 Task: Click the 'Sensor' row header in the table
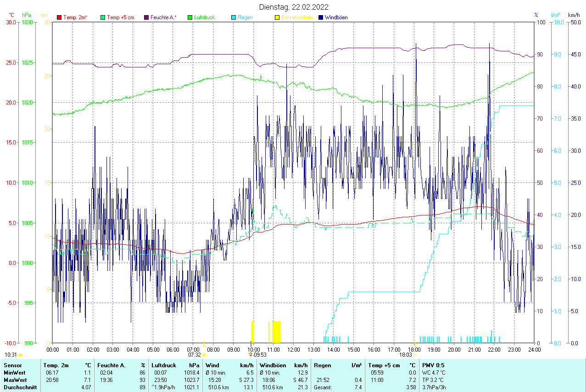pos(12,365)
